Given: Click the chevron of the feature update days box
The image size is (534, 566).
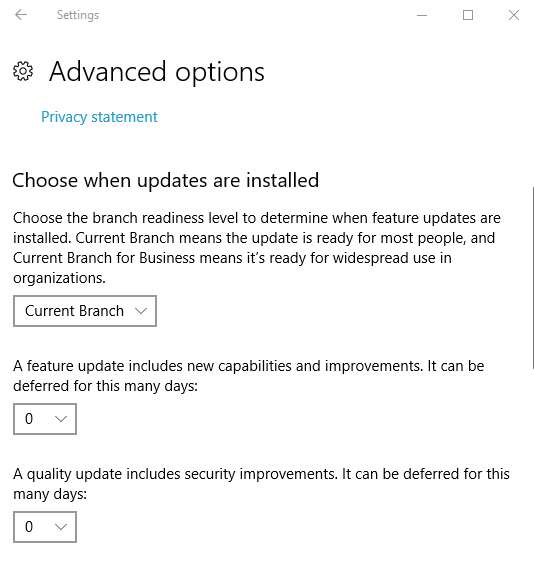Looking at the screenshot, I should (61, 419).
